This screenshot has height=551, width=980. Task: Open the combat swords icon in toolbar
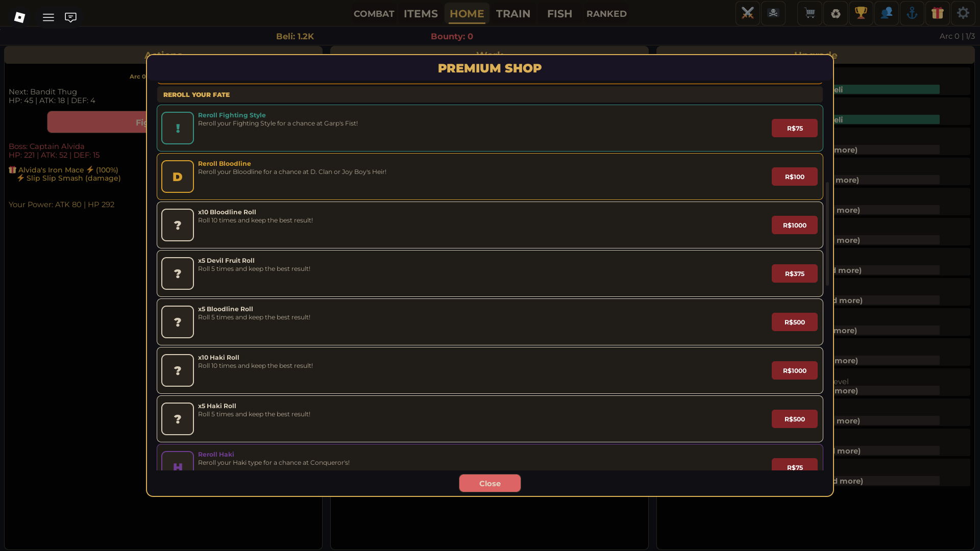click(x=747, y=13)
